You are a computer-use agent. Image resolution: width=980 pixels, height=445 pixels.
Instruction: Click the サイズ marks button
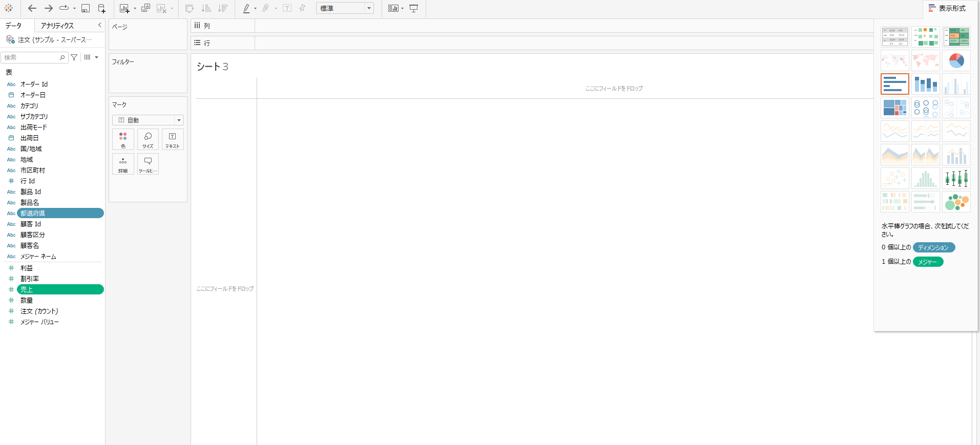coord(148,139)
